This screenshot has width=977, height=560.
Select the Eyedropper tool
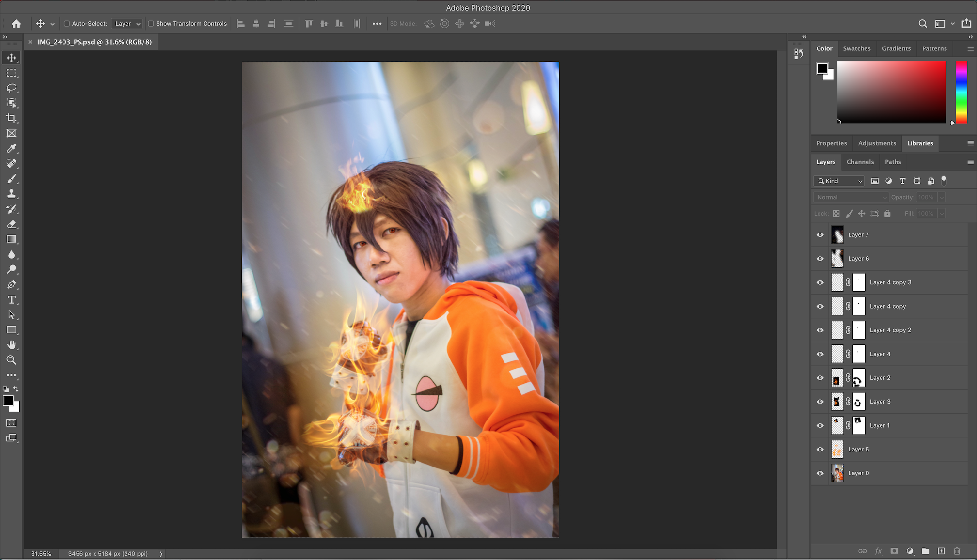pyautogui.click(x=12, y=148)
